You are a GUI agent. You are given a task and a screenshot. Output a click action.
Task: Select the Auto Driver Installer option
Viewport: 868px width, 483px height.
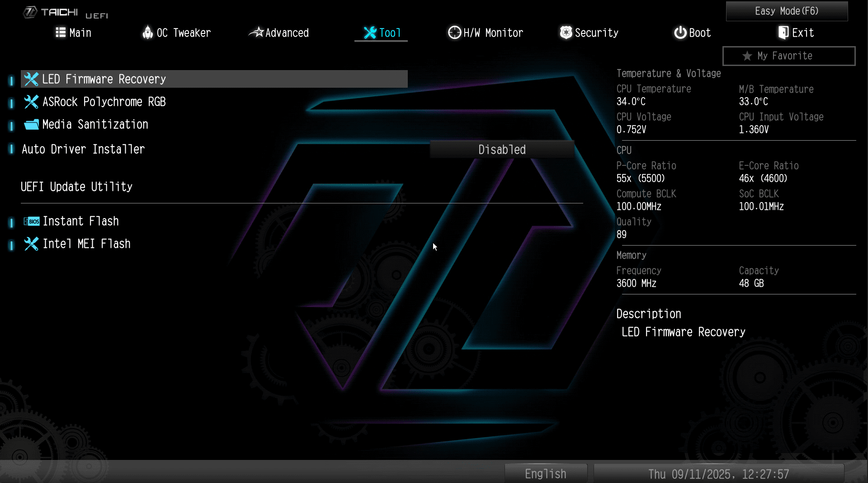83,149
